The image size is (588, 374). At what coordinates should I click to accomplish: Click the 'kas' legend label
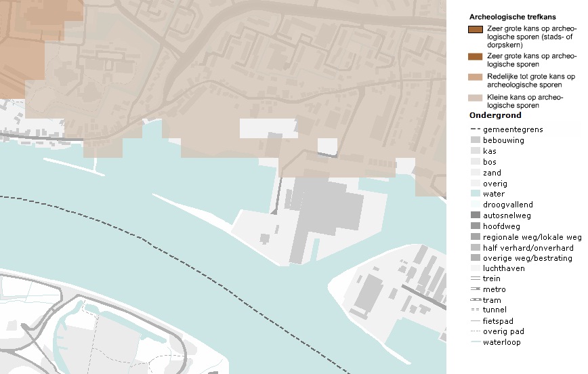click(x=489, y=151)
